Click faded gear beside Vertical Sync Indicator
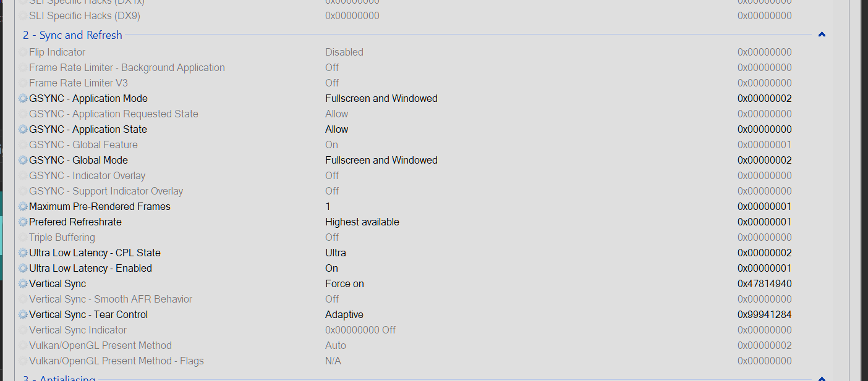The height and width of the screenshot is (381, 868). click(23, 330)
